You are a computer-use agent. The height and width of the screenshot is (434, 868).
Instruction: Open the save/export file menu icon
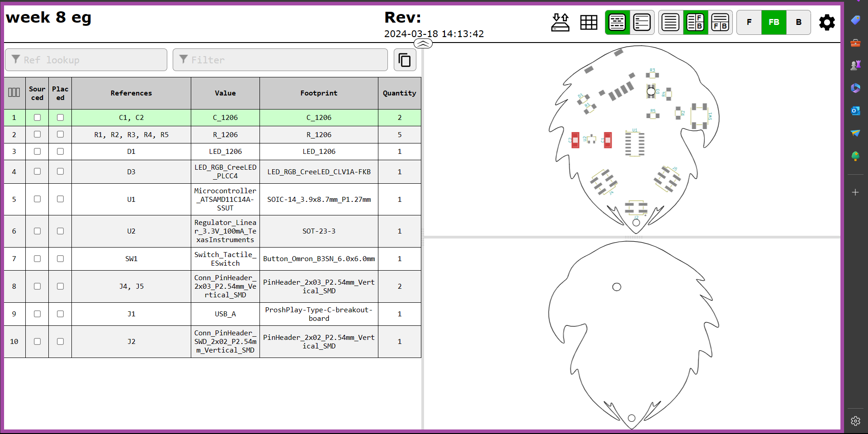click(x=560, y=22)
